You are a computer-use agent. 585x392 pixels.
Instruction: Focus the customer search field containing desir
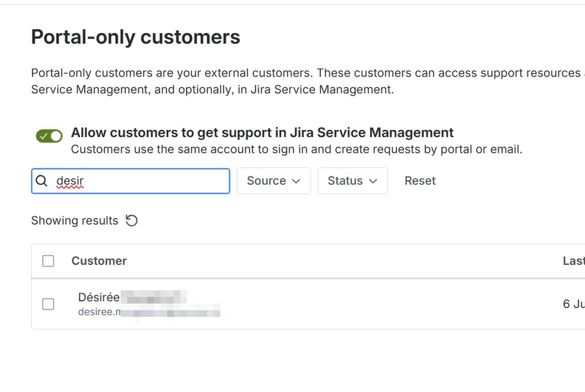(131, 181)
